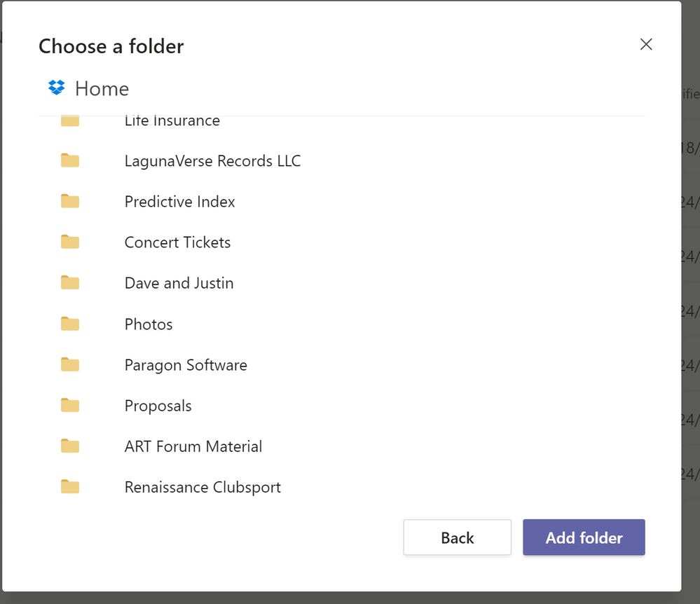700x604 pixels.
Task: Select the Photos folder name
Action: click(149, 324)
